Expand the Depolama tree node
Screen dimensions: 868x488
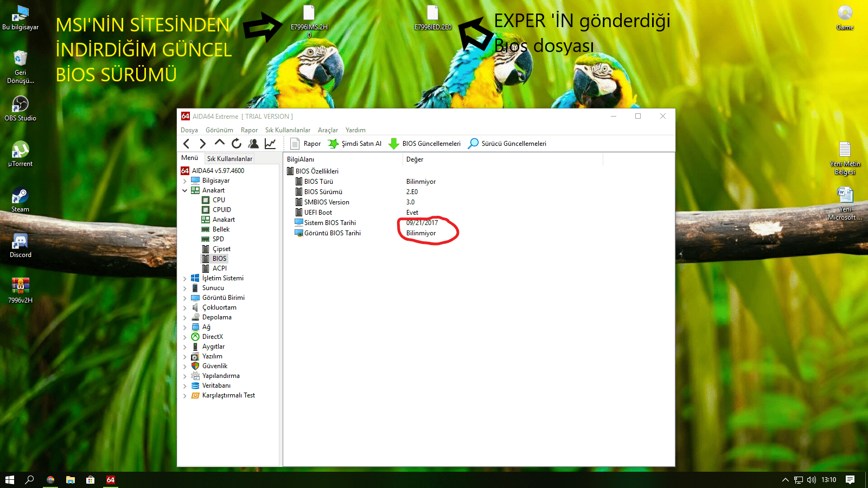point(185,318)
